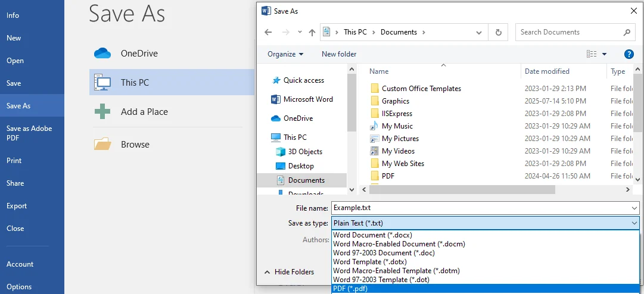Click the This PC computer icon
Image resolution: width=644 pixels, height=294 pixels.
(x=102, y=82)
